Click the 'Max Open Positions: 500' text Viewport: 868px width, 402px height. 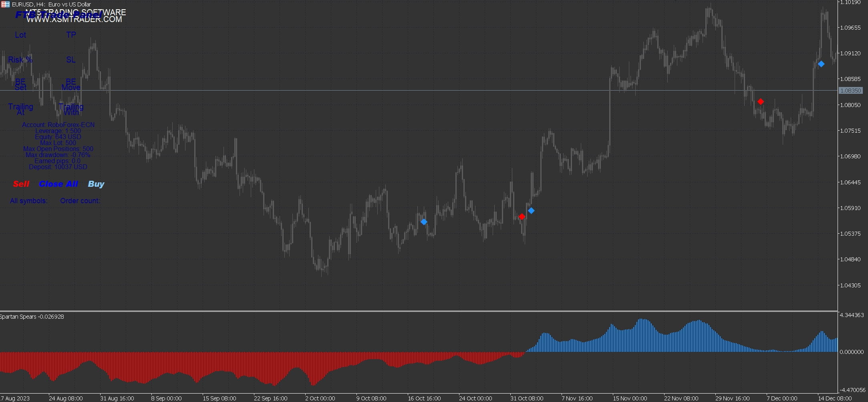click(58, 149)
